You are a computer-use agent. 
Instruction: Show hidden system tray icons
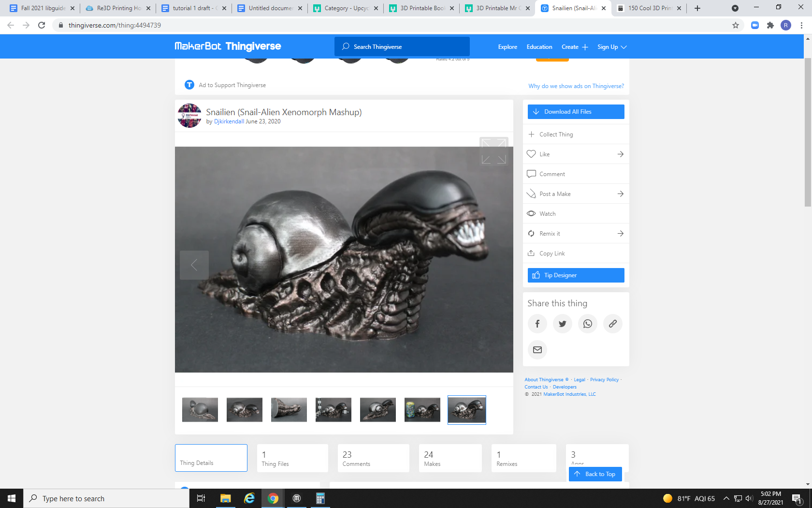tap(726, 498)
